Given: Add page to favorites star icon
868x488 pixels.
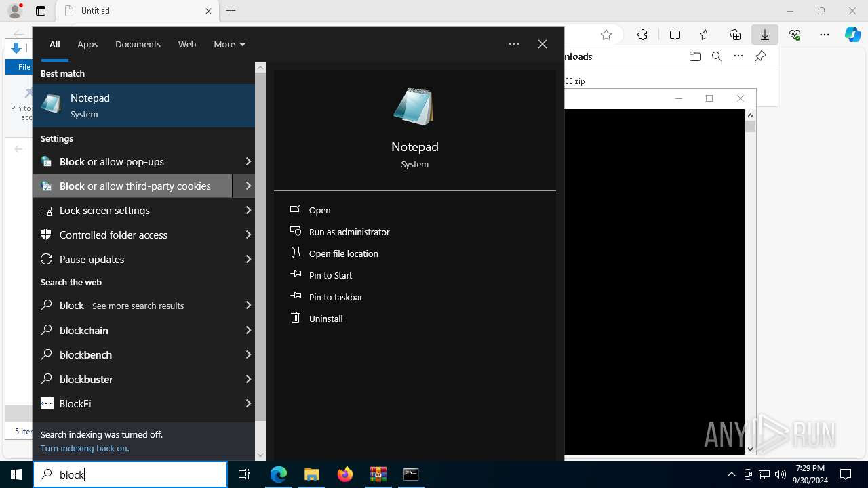Looking at the screenshot, I should tap(606, 35).
